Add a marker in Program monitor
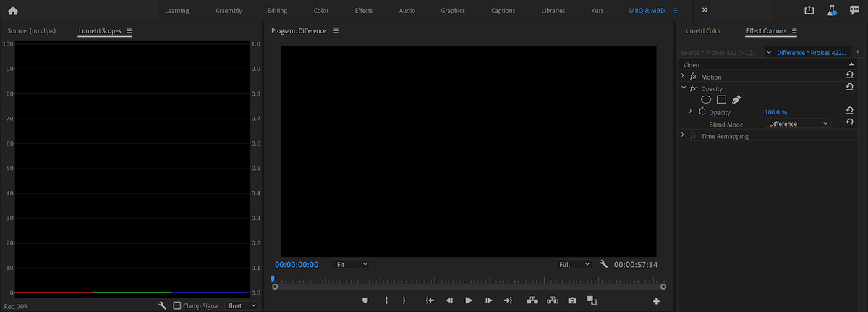This screenshot has width=868, height=312. pos(365,300)
